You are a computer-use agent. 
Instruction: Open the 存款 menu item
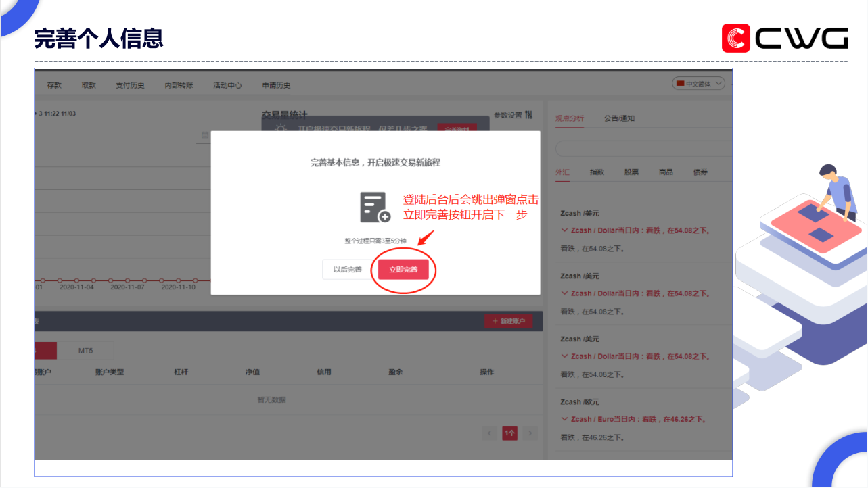pyautogui.click(x=54, y=85)
